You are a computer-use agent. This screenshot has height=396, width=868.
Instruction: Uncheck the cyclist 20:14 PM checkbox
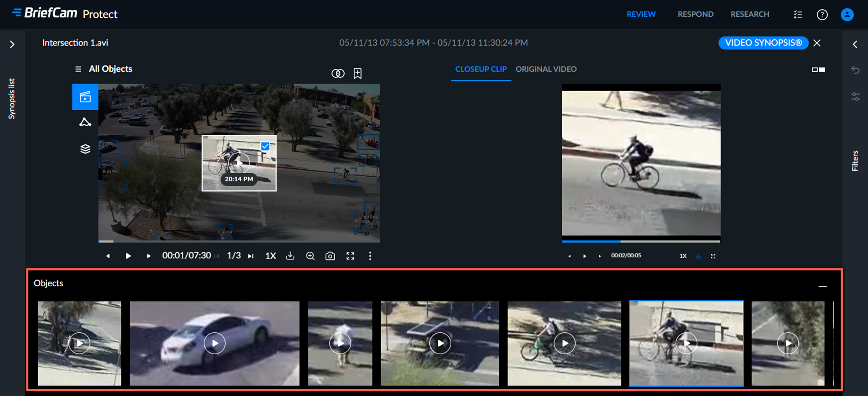[265, 146]
